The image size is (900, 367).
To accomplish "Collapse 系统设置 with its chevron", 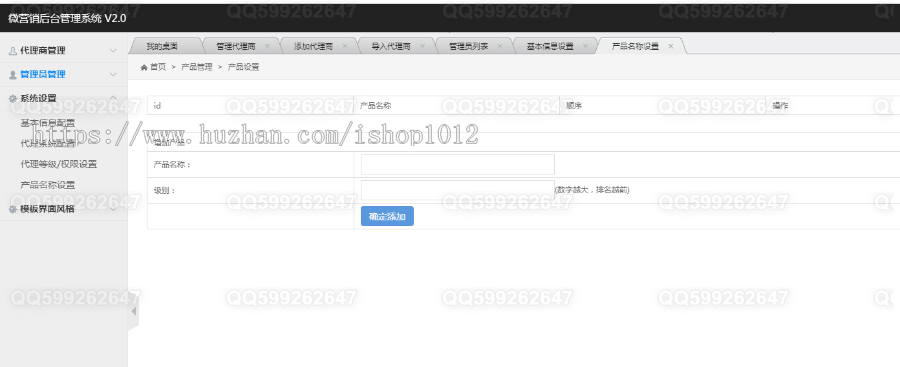I will 113,99.
